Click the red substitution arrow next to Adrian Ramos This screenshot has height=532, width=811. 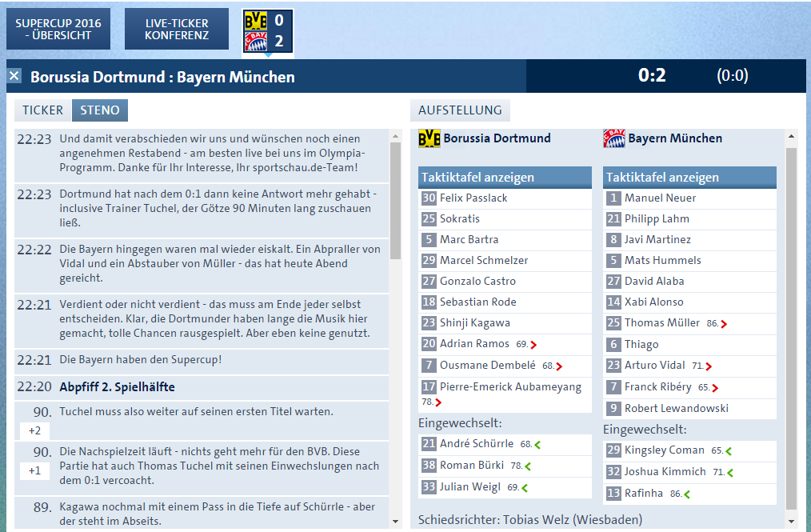[533, 345]
